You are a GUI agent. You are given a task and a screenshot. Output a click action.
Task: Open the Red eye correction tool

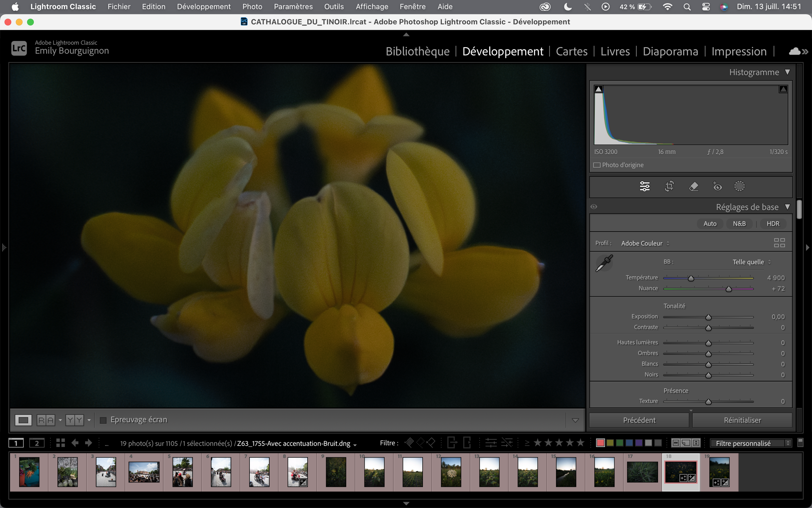coord(717,186)
